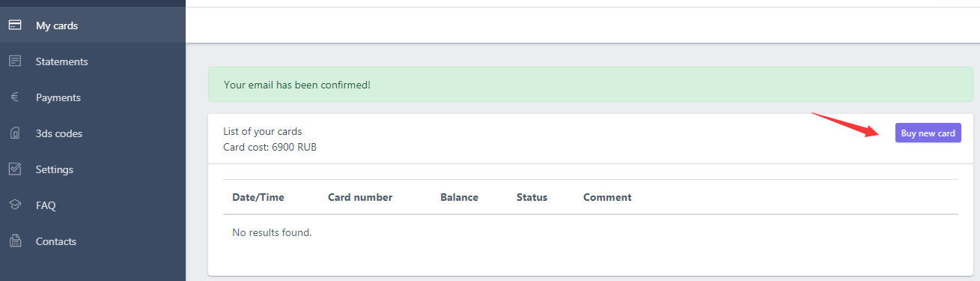Open the FAQ text link in sidebar
Viewport: 980px width, 281px height.
[46, 205]
